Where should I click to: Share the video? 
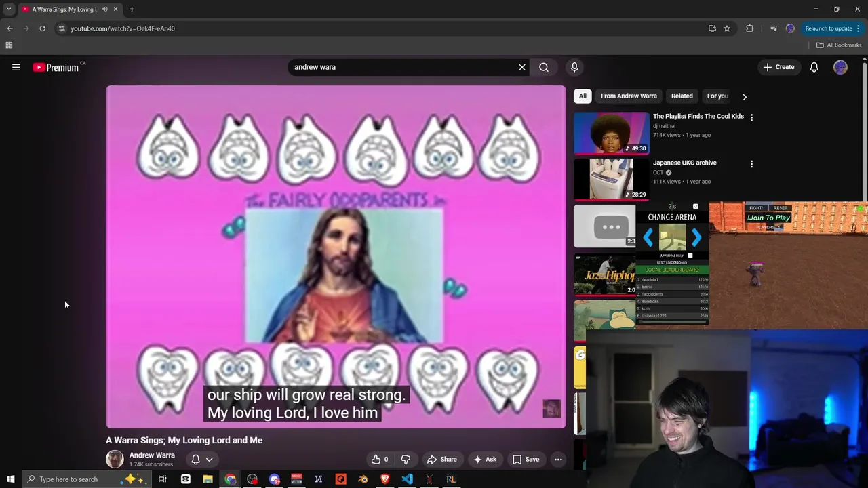coord(441,459)
